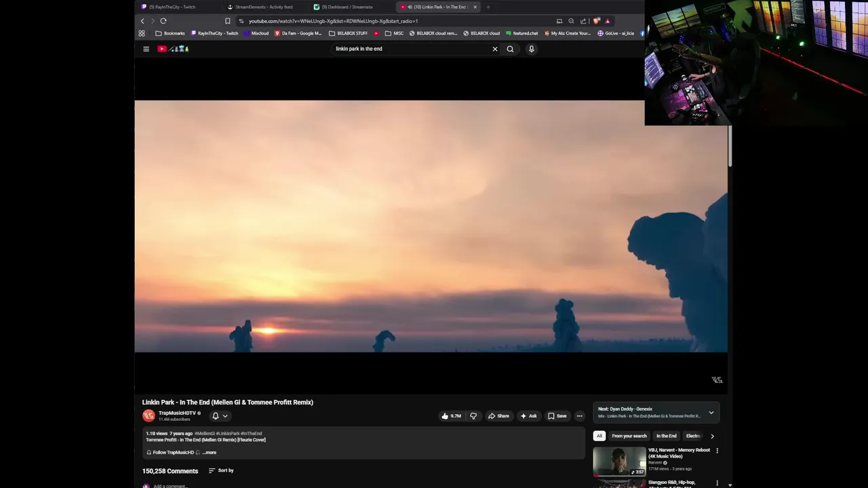Select the All filter chip
The height and width of the screenshot is (488, 868).
pos(599,436)
